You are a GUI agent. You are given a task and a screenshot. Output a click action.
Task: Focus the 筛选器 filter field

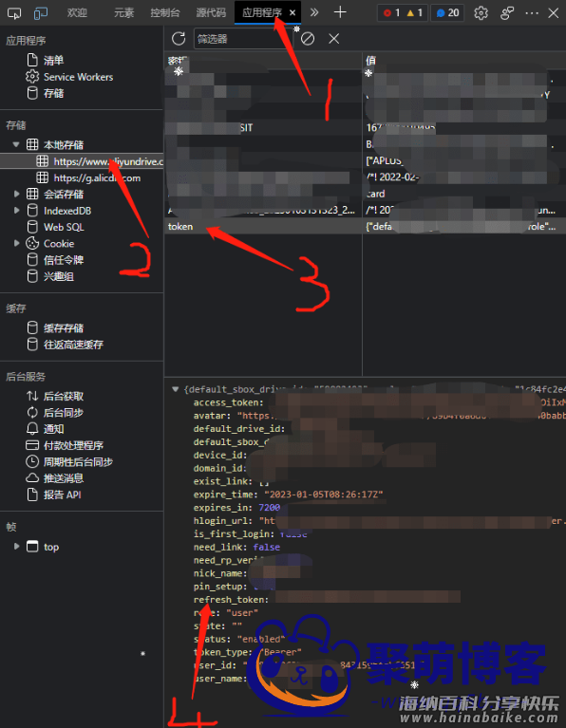pos(243,39)
